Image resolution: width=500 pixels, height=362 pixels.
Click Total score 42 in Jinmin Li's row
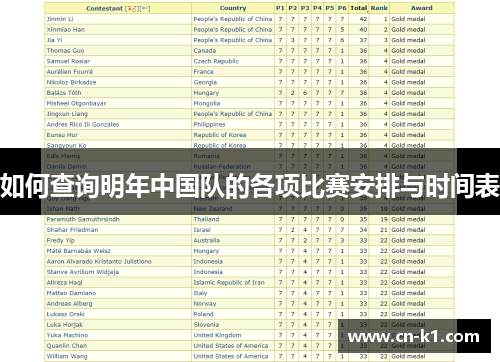point(363,19)
